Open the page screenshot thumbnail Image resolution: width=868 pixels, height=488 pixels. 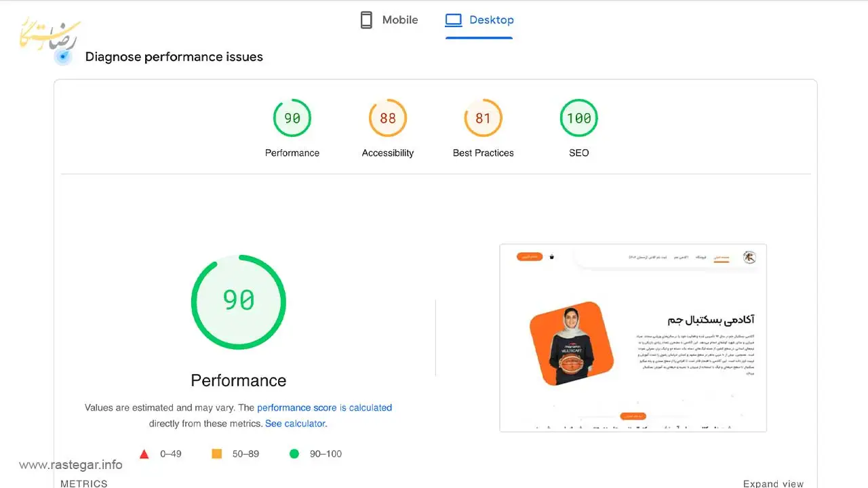[x=633, y=338]
